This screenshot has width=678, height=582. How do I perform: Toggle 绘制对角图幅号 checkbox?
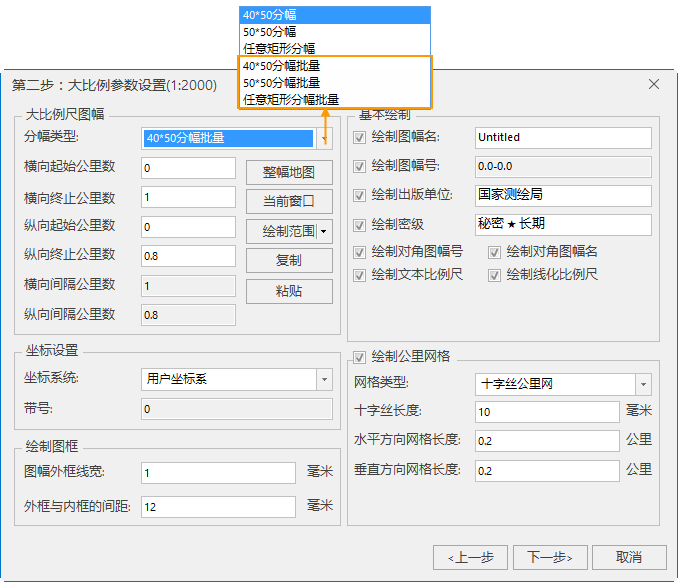click(360, 252)
